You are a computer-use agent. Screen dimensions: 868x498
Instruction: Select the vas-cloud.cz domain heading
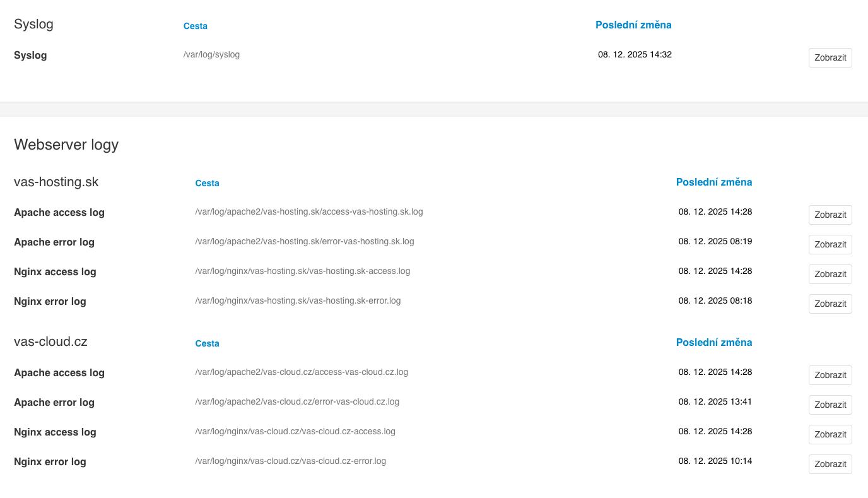pos(50,342)
